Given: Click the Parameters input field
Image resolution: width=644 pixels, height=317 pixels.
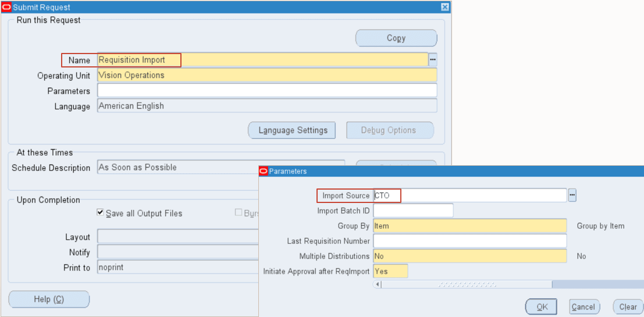Looking at the screenshot, I should (267, 90).
